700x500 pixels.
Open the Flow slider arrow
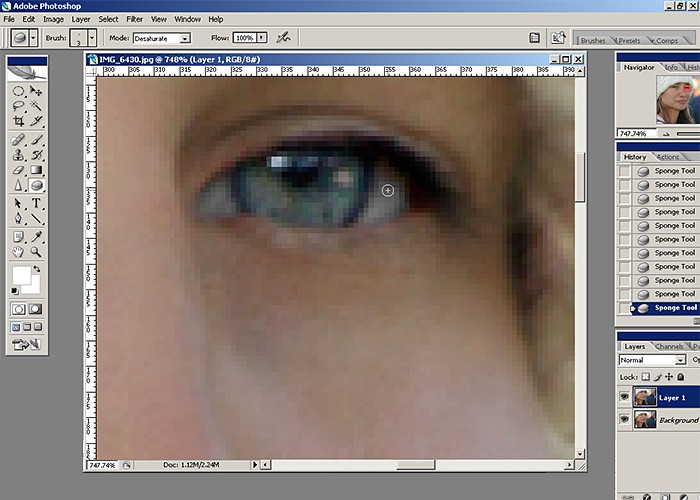click(262, 38)
